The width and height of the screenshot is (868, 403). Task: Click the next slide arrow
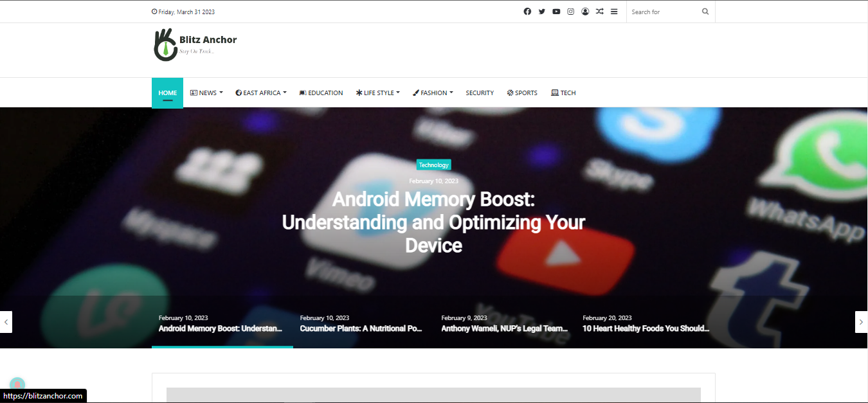point(861,322)
